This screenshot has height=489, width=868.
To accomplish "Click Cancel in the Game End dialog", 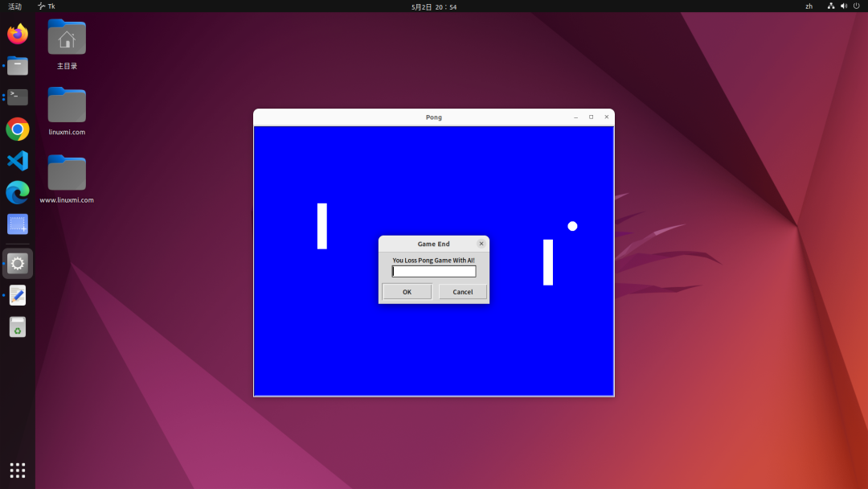I will (463, 292).
